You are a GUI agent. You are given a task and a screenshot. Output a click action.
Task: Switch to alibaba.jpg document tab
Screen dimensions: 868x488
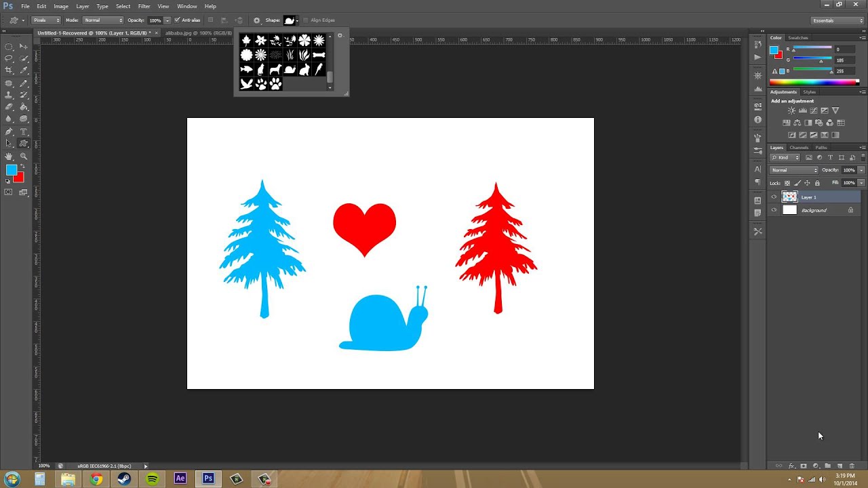tap(199, 33)
